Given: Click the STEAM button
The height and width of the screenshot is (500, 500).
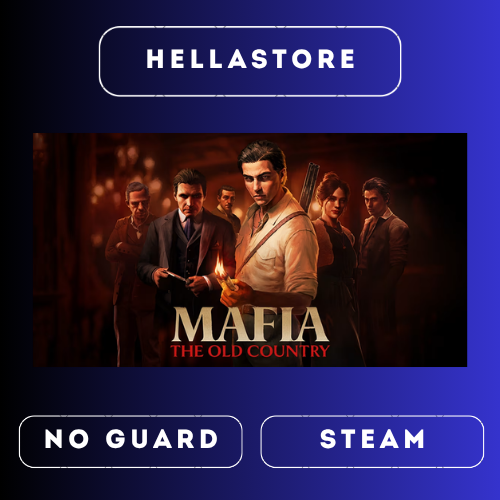Looking at the screenshot, I should coord(372,441).
